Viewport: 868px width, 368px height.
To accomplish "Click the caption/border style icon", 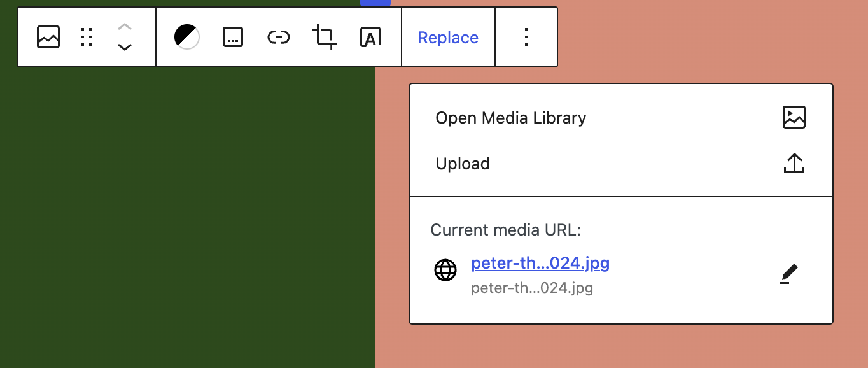I will [233, 37].
